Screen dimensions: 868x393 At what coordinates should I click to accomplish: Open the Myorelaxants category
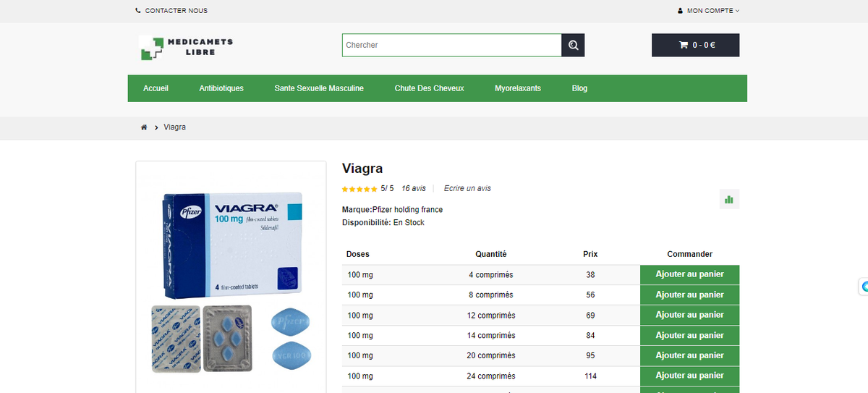click(518, 88)
